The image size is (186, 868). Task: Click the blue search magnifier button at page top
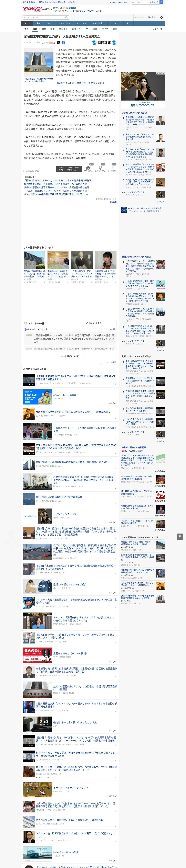161,2
